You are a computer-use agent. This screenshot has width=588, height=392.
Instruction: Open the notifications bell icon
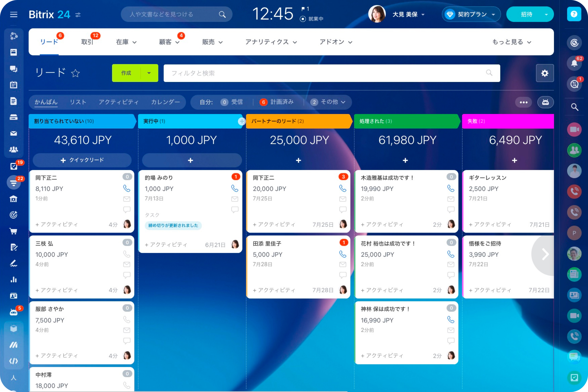coord(574,63)
